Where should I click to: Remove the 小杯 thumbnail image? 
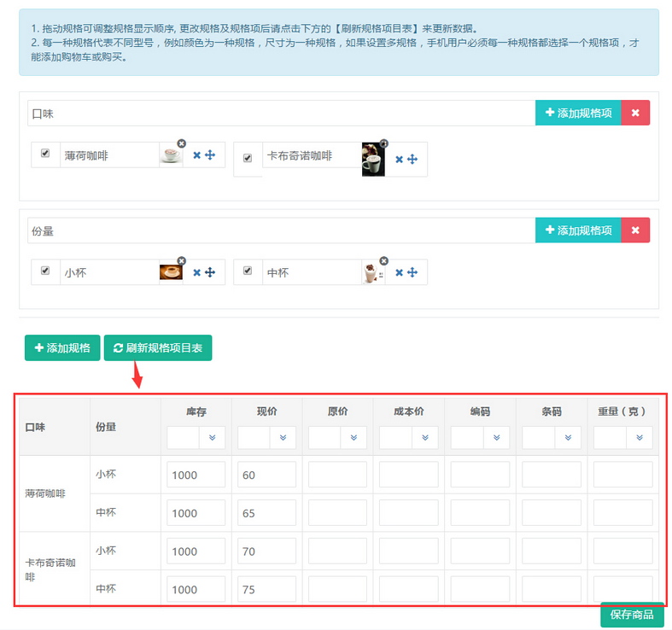(181, 260)
